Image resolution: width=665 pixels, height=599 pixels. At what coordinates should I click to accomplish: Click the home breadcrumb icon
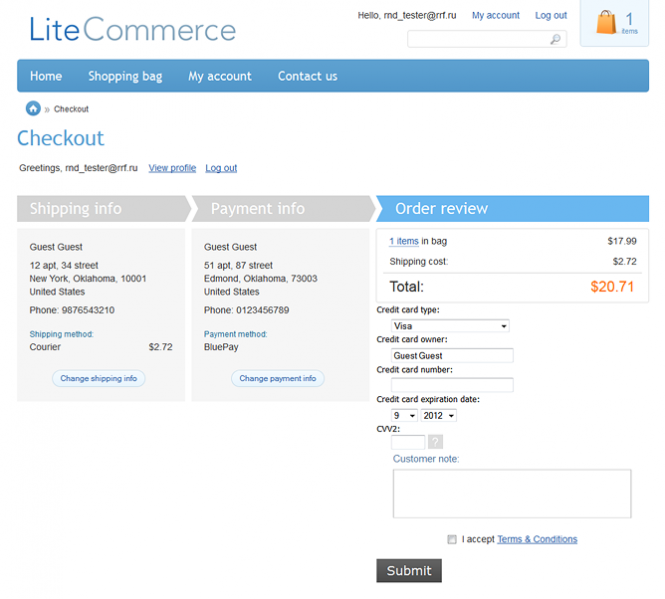coord(33,109)
